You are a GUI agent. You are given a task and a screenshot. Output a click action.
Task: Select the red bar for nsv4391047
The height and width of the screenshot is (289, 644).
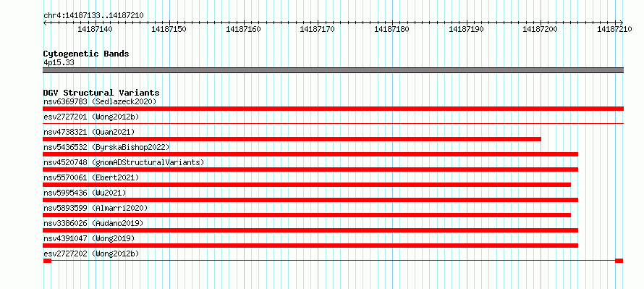[x=310, y=246]
